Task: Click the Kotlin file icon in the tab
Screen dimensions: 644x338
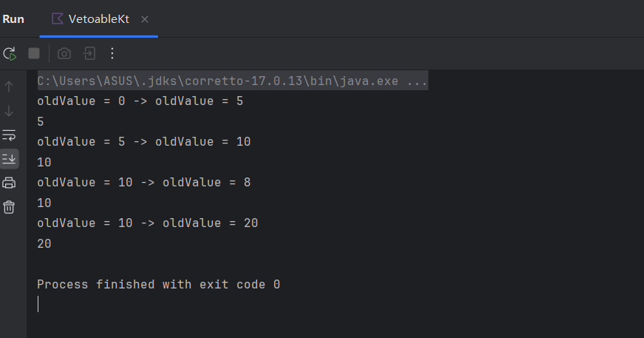Action: tap(58, 19)
